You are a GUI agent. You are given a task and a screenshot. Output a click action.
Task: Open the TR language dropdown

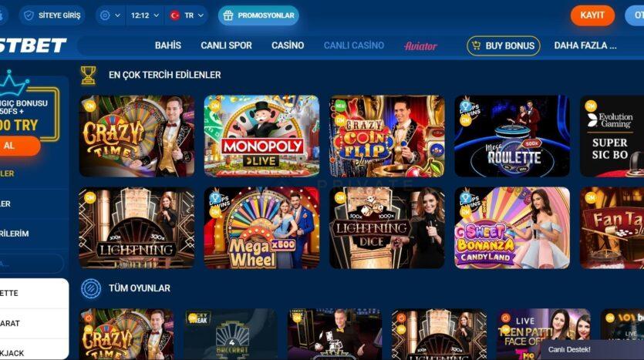[x=187, y=15]
